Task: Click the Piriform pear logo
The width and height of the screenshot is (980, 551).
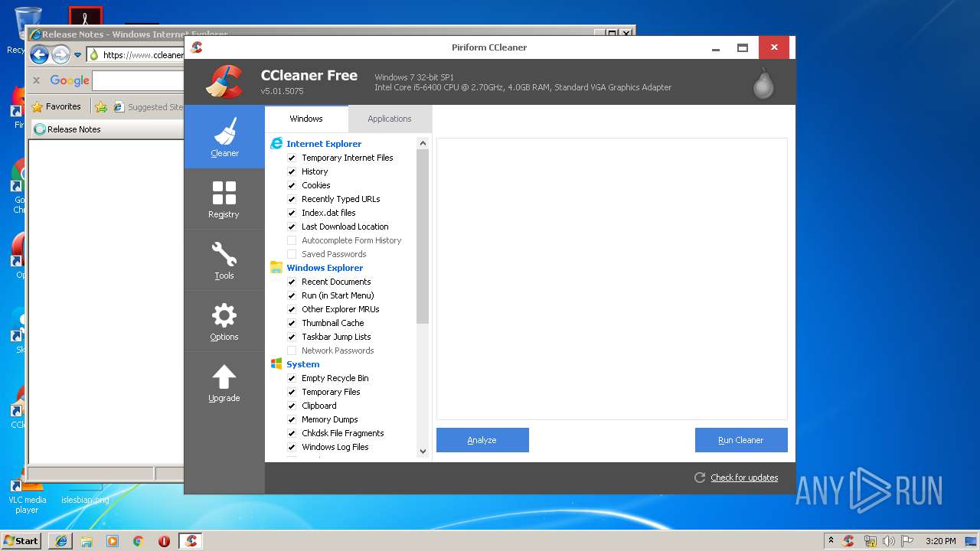Action: (x=763, y=83)
